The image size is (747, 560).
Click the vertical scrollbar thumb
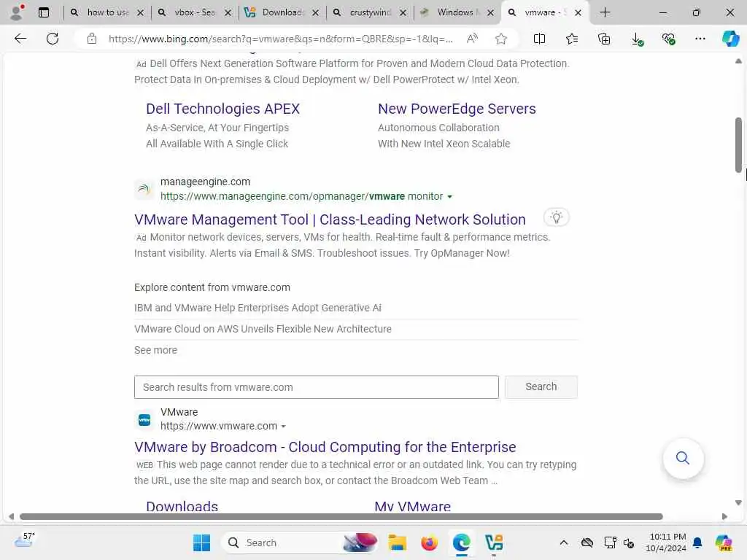click(x=738, y=145)
